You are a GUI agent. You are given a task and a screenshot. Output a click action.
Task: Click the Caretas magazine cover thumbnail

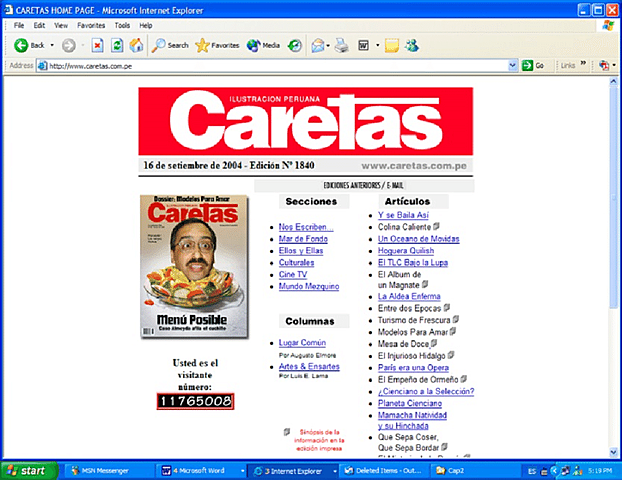[194, 267]
